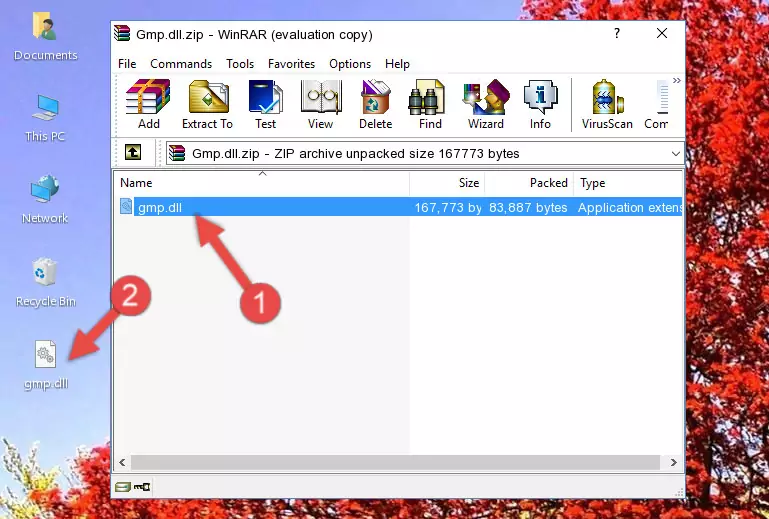Click the gmp.dll file icon in list
This screenshot has width=769, height=519.
tap(126, 207)
